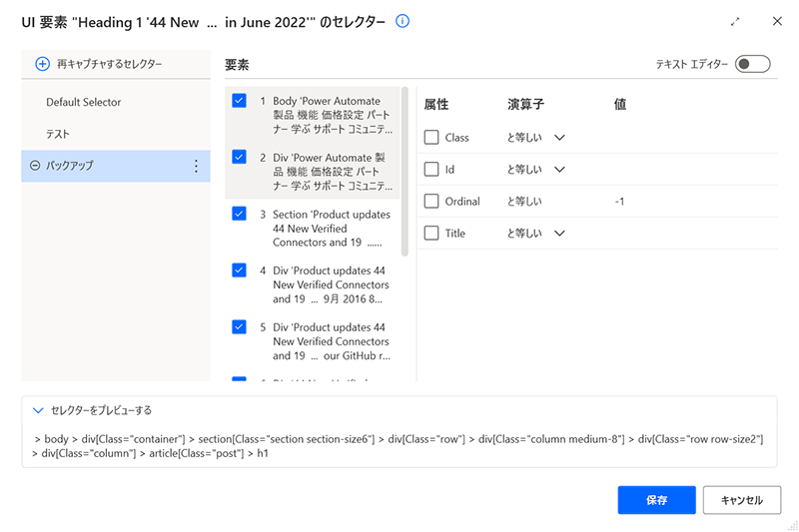Toggle the テキスト エディター switch

(752, 64)
